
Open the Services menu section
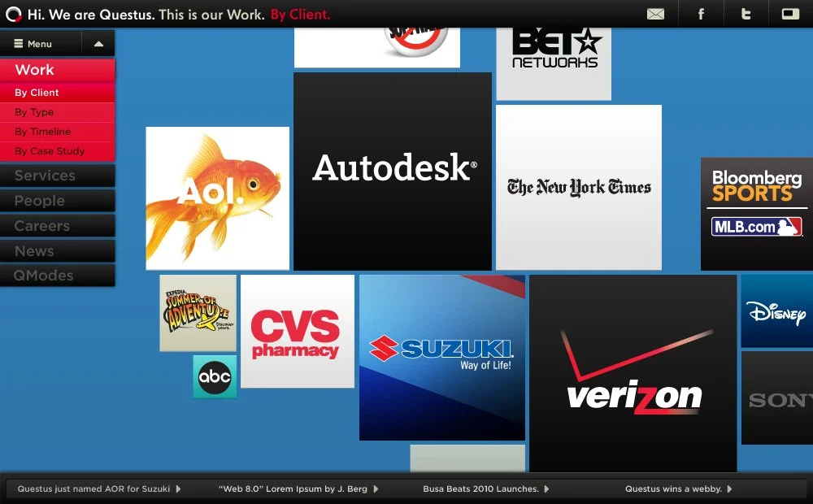point(57,176)
